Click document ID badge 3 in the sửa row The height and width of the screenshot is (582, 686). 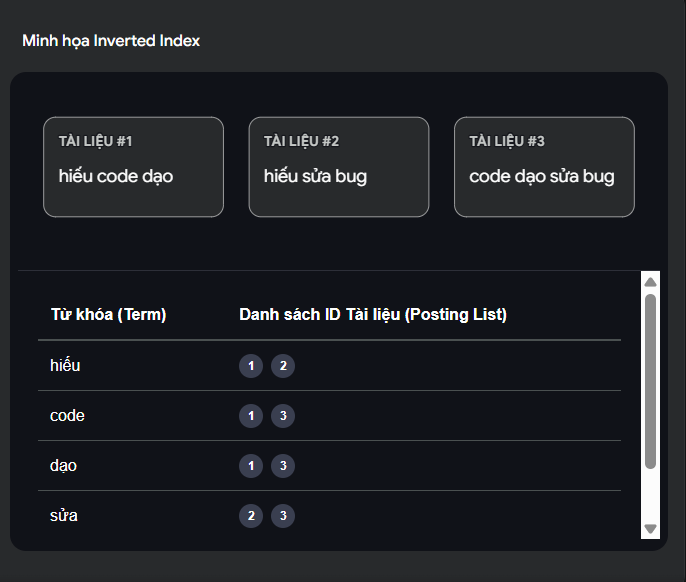click(x=283, y=516)
